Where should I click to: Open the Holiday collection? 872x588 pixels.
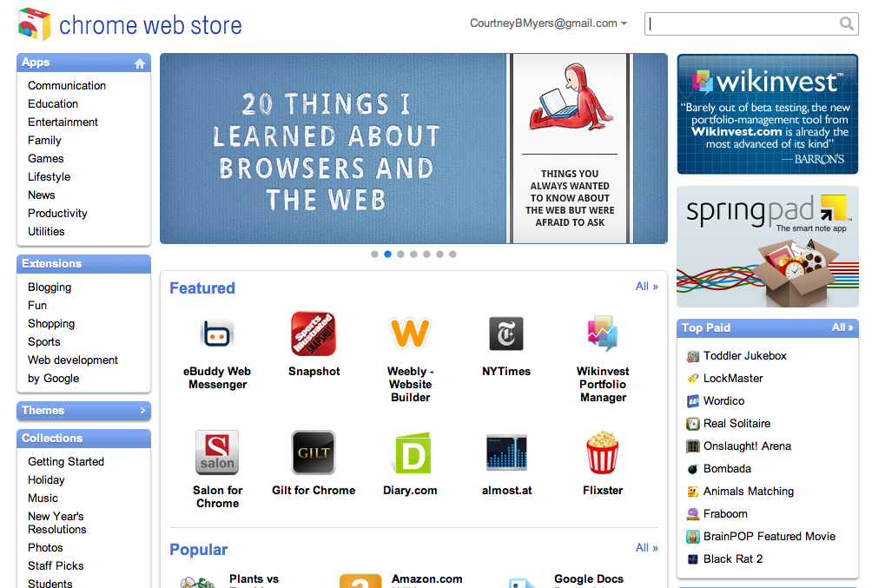(x=46, y=480)
